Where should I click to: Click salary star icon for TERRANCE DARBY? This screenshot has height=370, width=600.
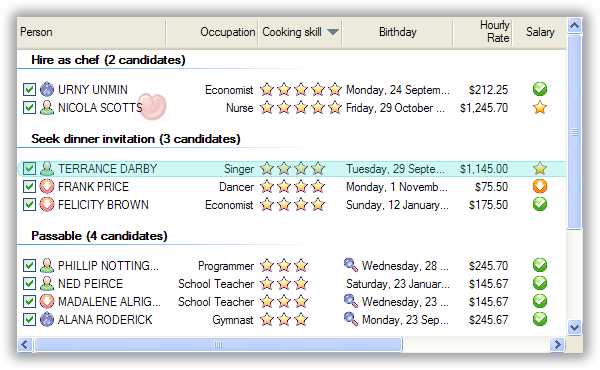coord(540,168)
